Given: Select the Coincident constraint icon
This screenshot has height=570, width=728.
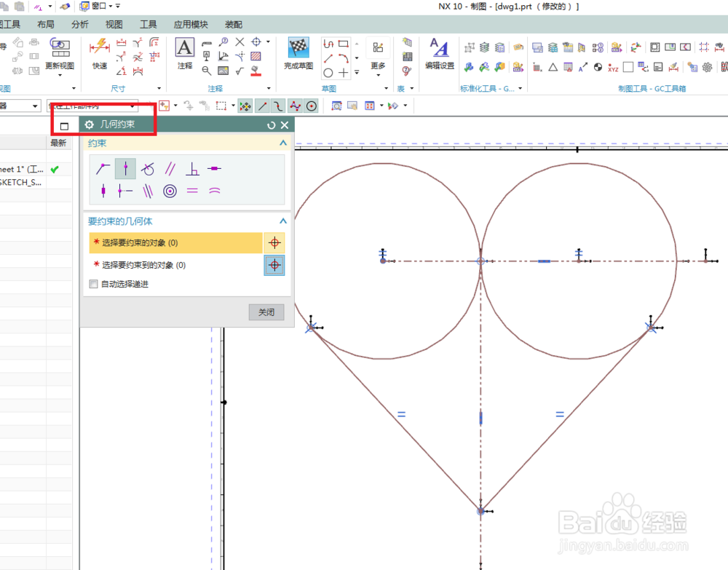Looking at the screenshot, I should 103,168.
